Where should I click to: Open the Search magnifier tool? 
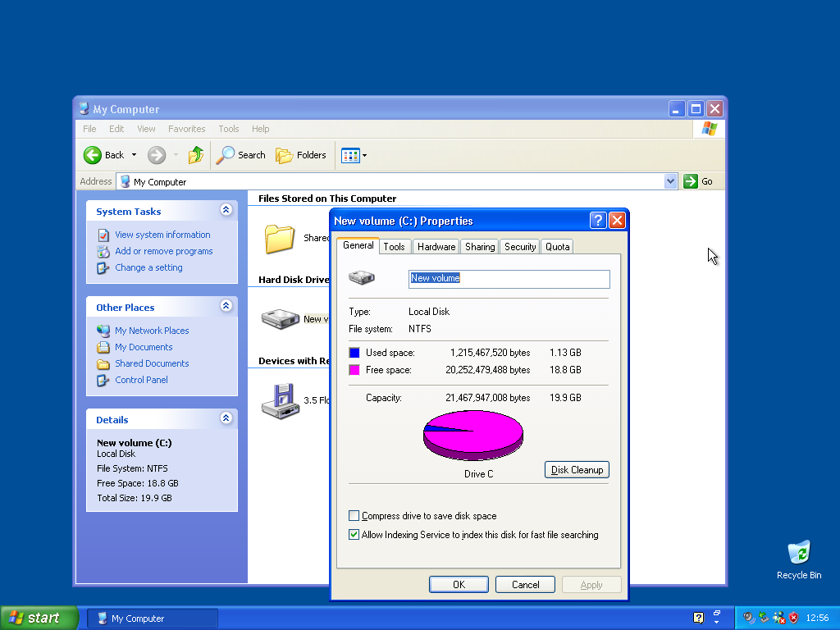225,155
